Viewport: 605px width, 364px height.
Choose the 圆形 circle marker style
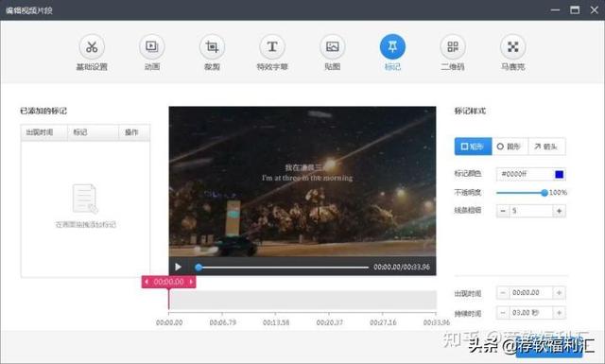coord(510,147)
